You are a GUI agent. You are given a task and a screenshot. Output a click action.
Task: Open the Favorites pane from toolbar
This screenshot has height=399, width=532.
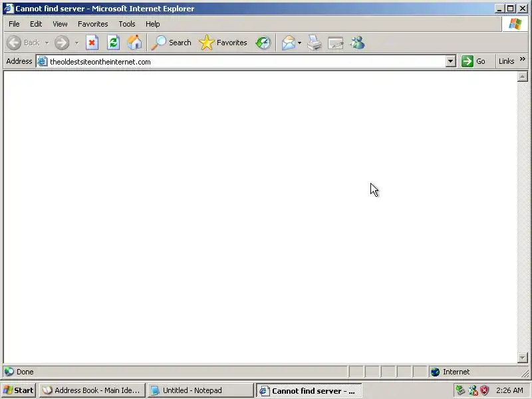pyautogui.click(x=223, y=43)
